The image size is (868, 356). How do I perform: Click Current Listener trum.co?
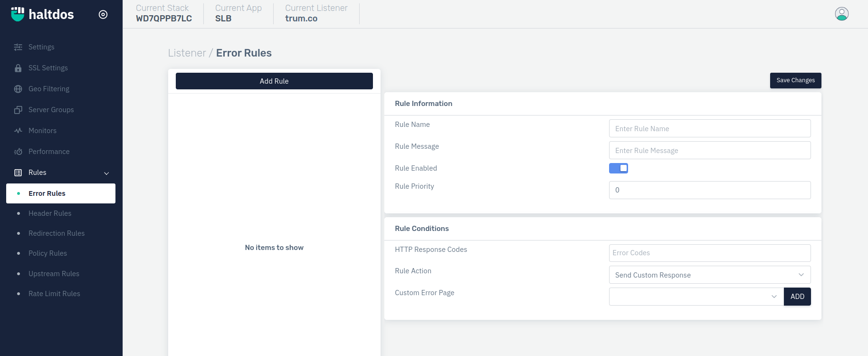(x=316, y=13)
